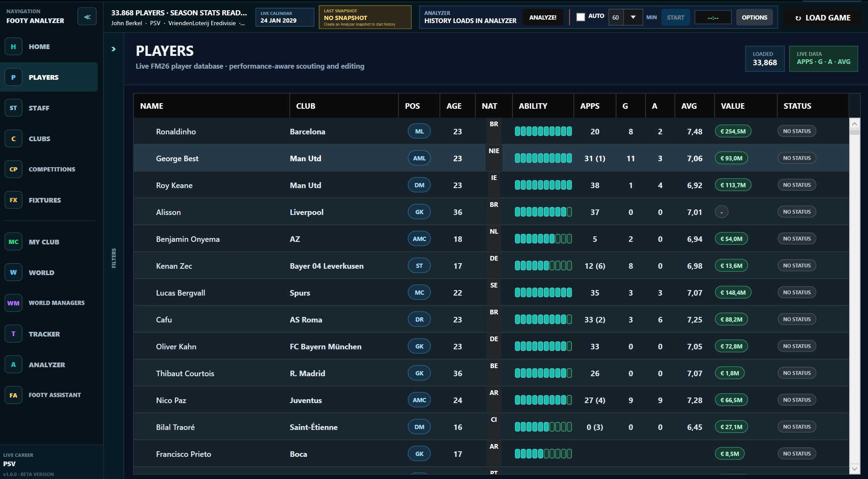Click Benjamin Onyema's AMC position badge

pos(419,239)
